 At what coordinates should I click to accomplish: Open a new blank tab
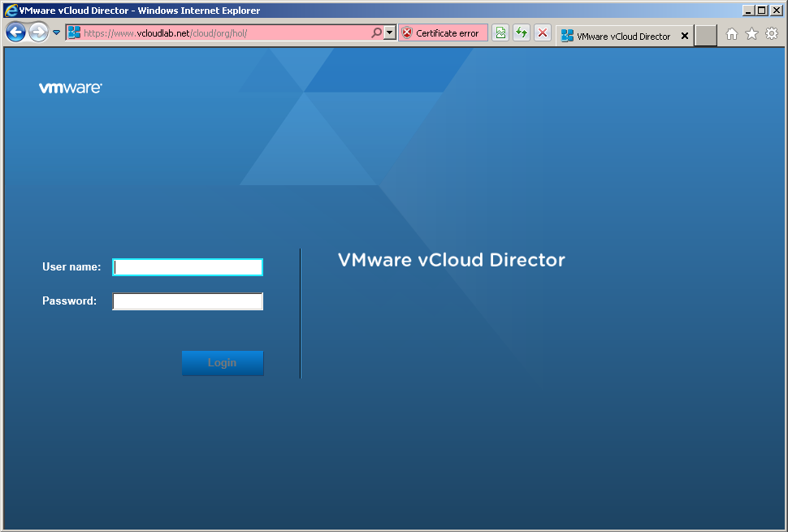click(x=706, y=37)
